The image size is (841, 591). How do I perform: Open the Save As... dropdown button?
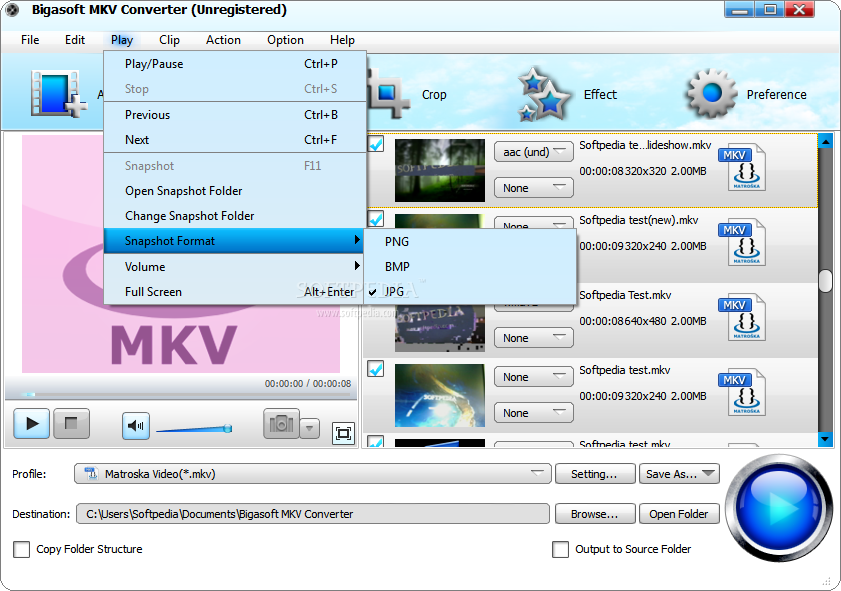coord(679,474)
